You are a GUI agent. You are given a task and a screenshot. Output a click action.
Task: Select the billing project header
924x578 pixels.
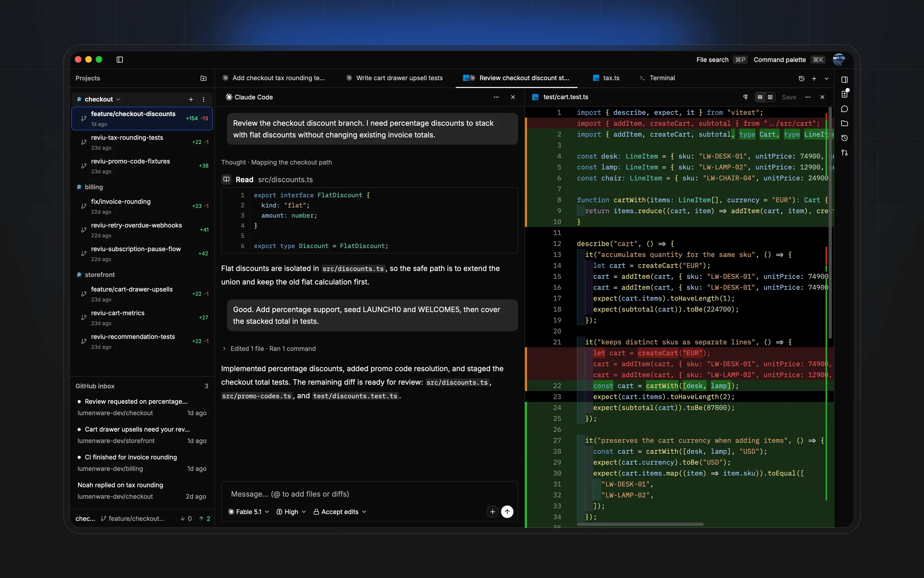click(x=94, y=187)
